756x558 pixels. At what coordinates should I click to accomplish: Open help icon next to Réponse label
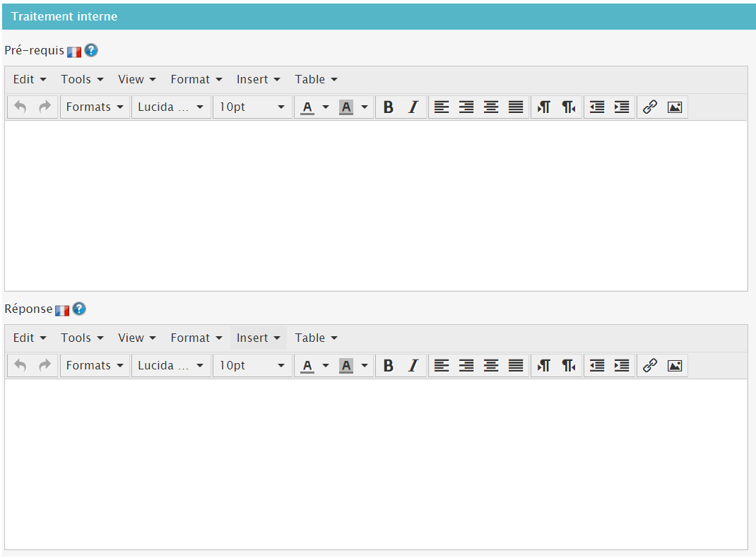(x=79, y=309)
